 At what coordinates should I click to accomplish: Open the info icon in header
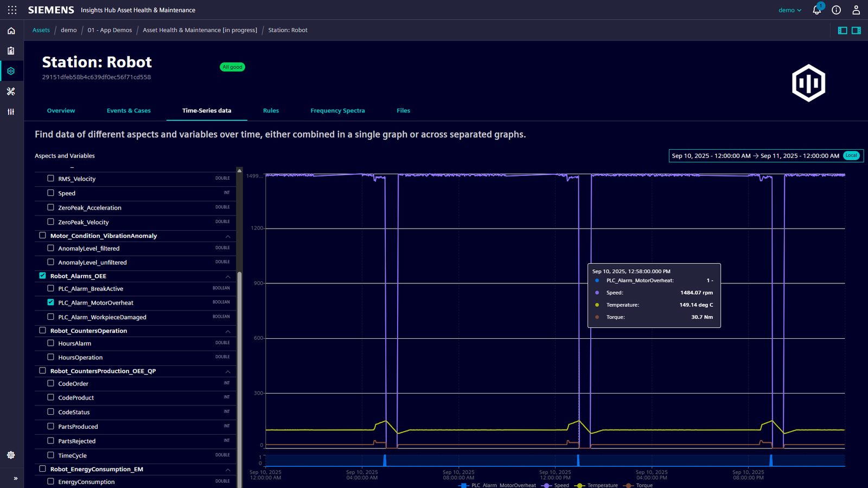pyautogui.click(x=837, y=10)
